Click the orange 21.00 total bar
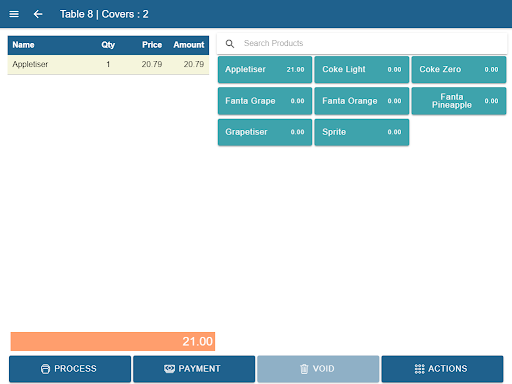Image resolution: width=512 pixels, height=384 pixels. tap(113, 341)
